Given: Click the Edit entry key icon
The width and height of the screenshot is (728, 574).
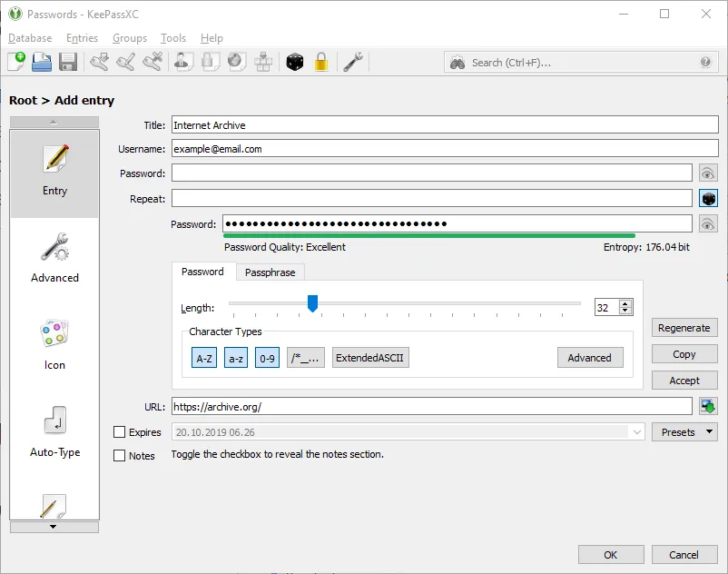Looking at the screenshot, I should click(126, 62).
